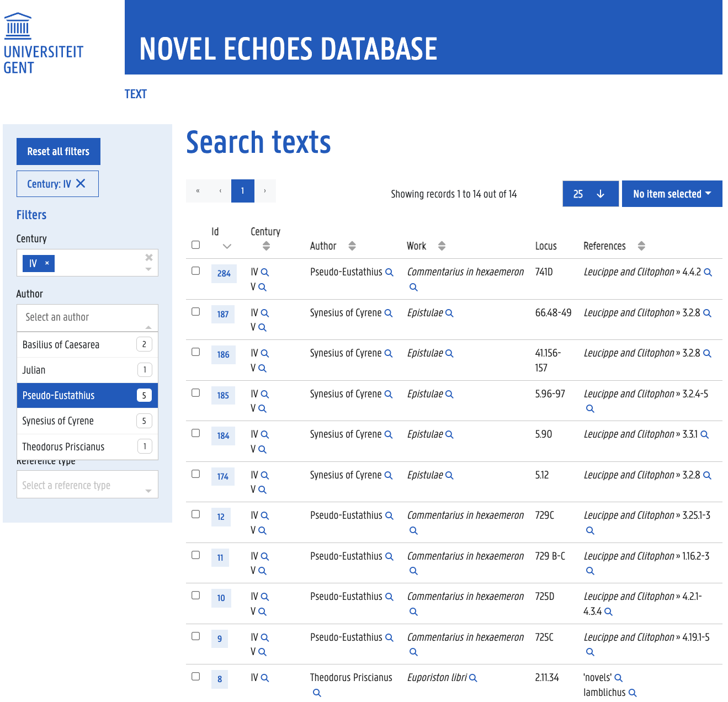The width and height of the screenshot is (728, 702).
Task: Click the Novel Echoes Database title banner
Action: 423,37
